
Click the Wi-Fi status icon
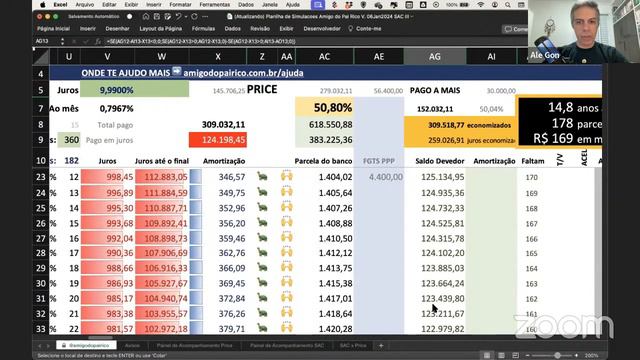pyautogui.click(x=481, y=5)
